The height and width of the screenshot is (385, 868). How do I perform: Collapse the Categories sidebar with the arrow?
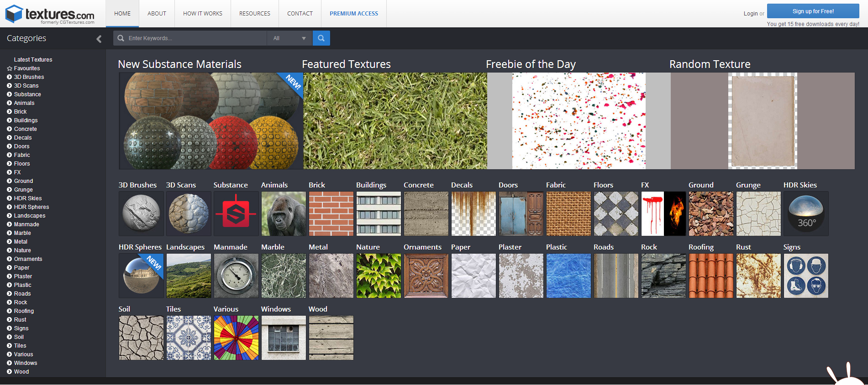tap(99, 39)
